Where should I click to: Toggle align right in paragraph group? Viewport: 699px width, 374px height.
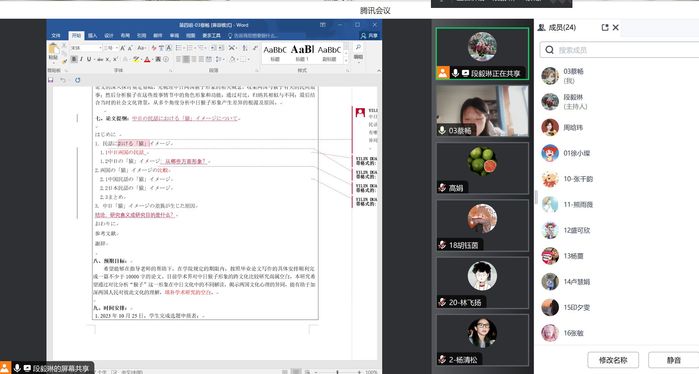click(193, 59)
